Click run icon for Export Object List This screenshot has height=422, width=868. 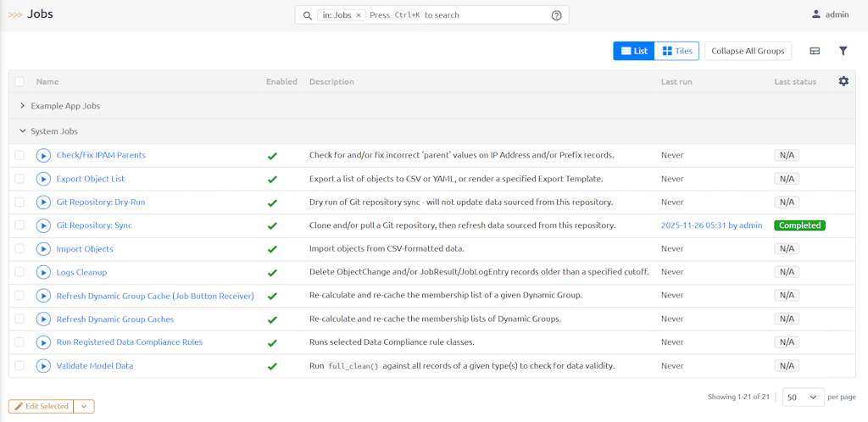pyautogui.click(x=43, y=179)
